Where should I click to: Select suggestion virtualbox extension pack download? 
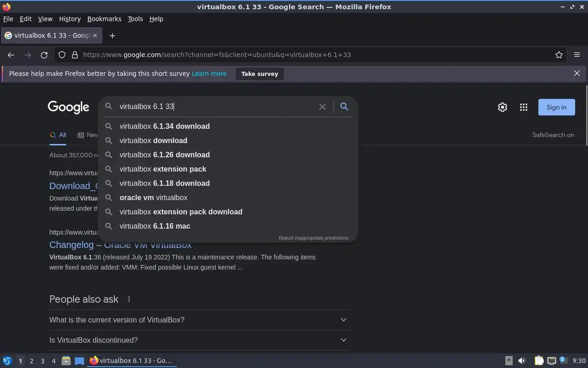click(228, 212)
